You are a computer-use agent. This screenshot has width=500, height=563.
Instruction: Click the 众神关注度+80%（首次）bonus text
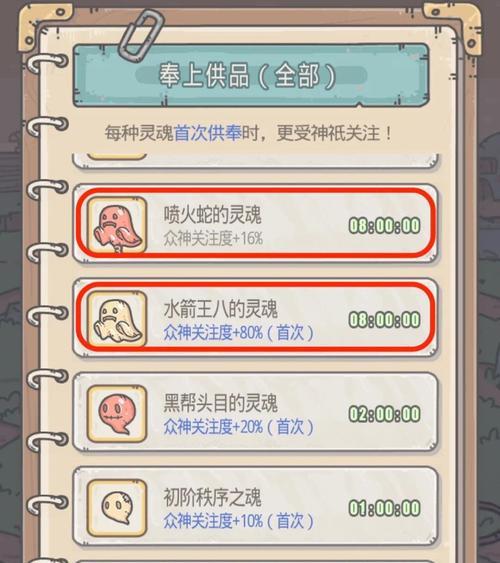pyautogui.click(x=239, y=332)
